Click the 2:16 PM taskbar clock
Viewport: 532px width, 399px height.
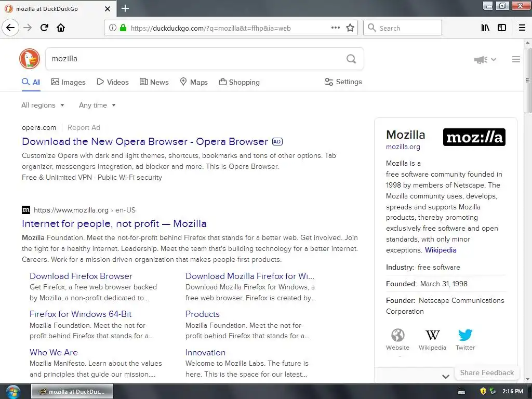513,391
